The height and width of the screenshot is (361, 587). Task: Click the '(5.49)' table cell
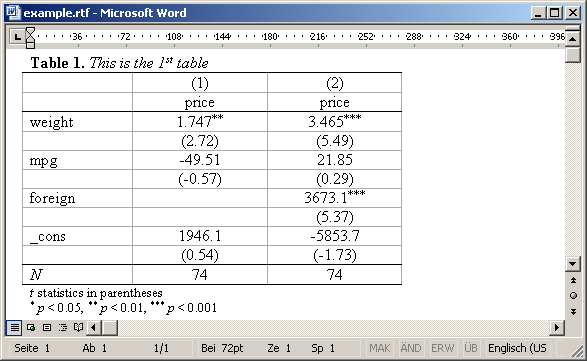click(335, 141)
